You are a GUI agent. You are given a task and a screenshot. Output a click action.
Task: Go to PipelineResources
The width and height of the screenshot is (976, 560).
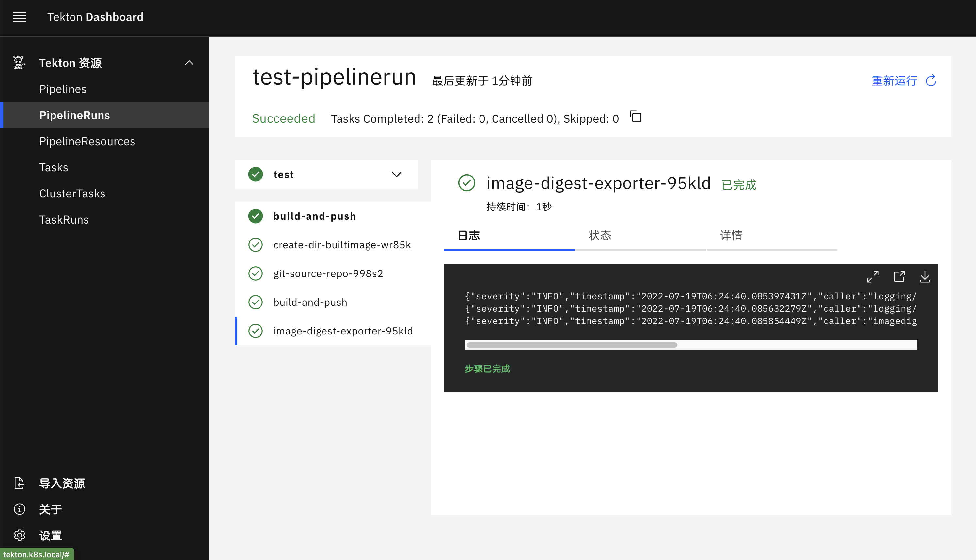point(104,141)
